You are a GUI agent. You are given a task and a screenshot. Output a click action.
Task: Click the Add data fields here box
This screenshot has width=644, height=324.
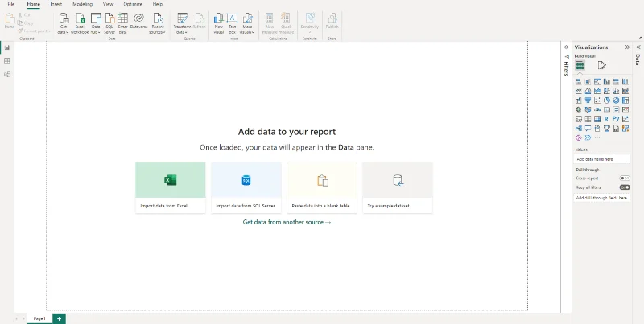[601, 159]
